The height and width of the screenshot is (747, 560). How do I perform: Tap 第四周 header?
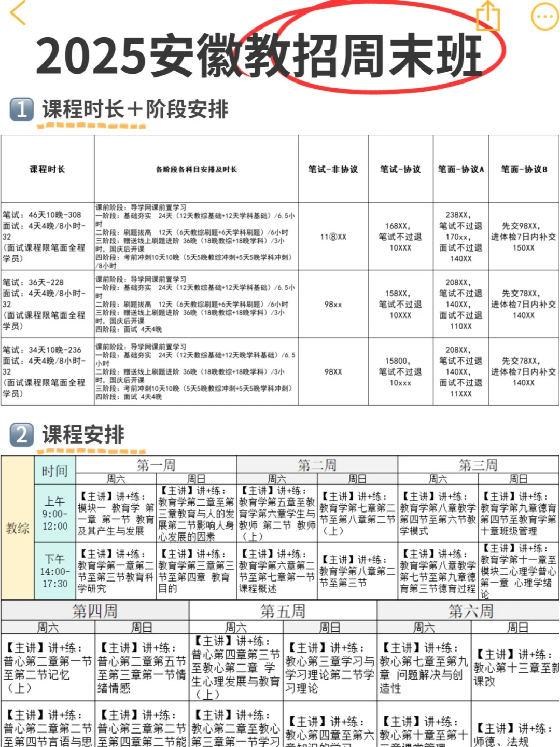click(95, 611)
